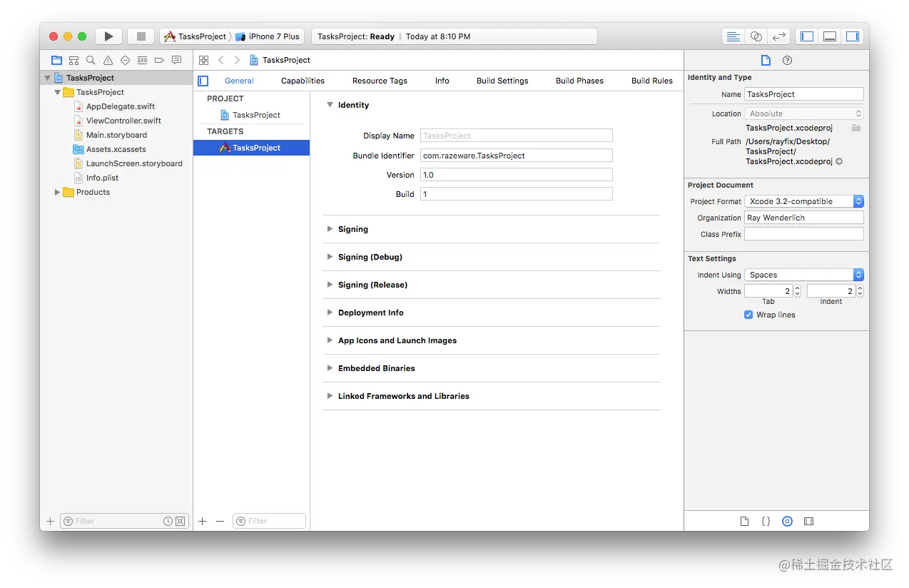Select the TasksProject scheme in toolbar
The height and width of the screenshot is (588, 909).
[195, 36]
